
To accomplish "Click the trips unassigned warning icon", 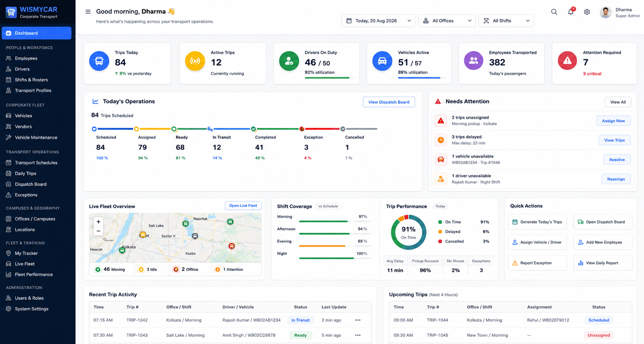I will [441, 121].
